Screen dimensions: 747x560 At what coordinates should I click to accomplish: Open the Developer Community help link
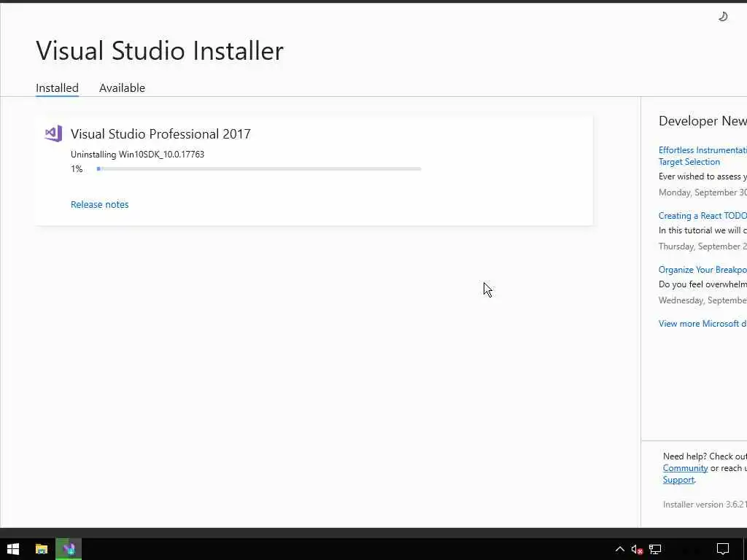tap(685, 468)
